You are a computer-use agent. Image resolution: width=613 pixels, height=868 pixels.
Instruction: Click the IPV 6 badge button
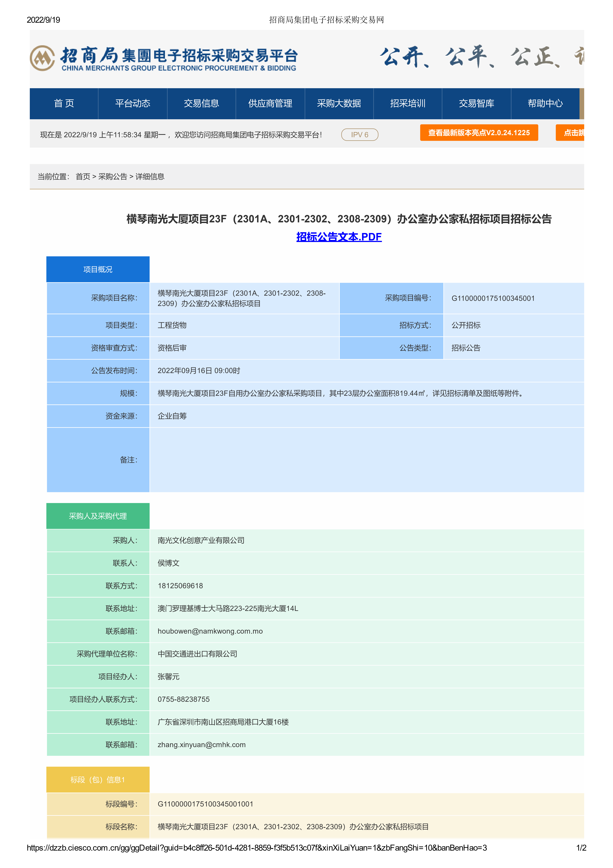click(x=360, y=135)
